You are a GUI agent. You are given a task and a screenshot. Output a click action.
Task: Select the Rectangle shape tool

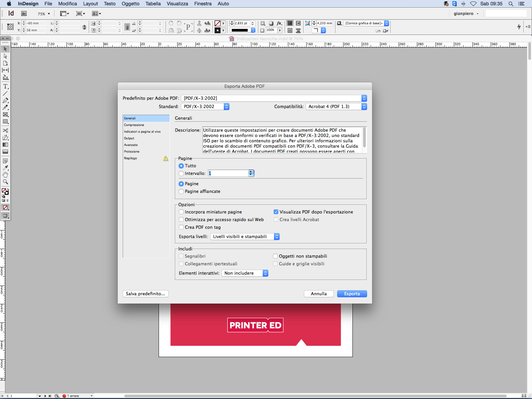tap(5, 121)
